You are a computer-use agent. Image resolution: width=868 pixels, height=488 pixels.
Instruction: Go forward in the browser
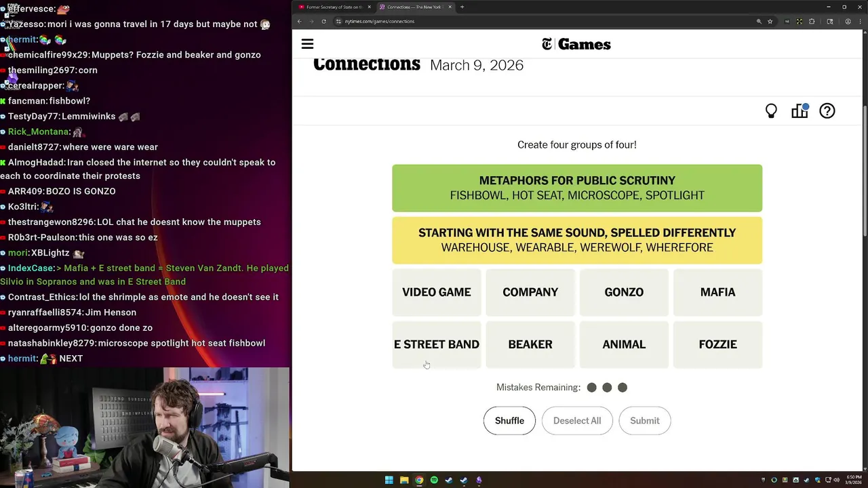click(x=311, y=21)
